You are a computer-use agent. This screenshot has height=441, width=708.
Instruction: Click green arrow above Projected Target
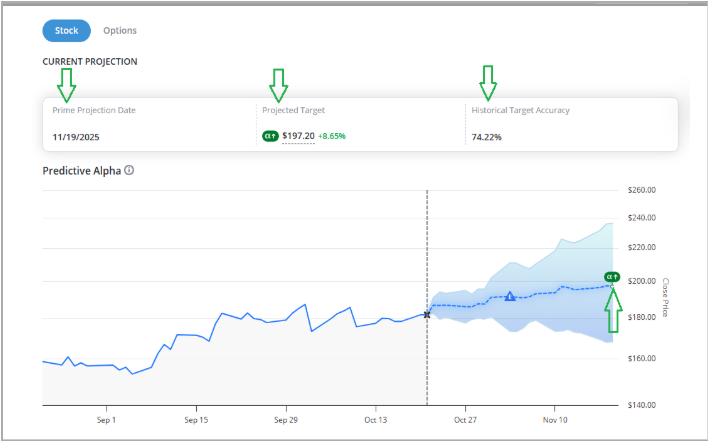[x=278, y=85]
